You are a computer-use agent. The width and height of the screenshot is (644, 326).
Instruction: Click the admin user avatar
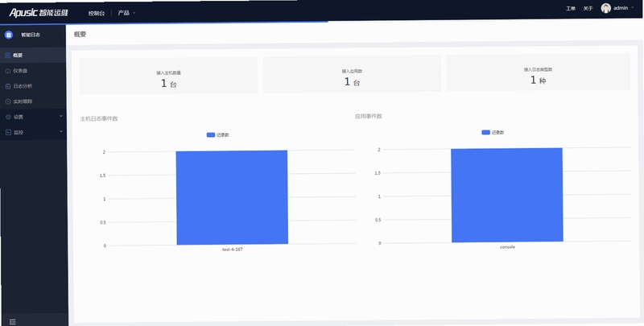[x=606, y=8]
